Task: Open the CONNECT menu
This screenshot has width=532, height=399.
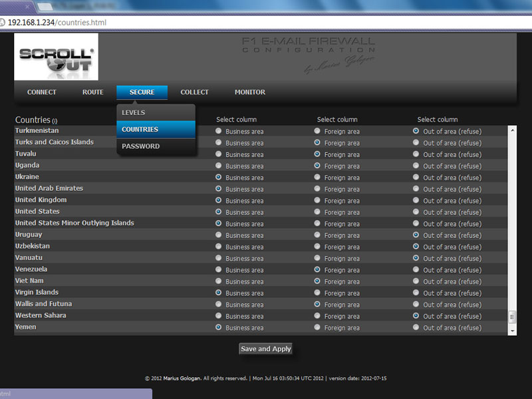Action: pos(42,92)
